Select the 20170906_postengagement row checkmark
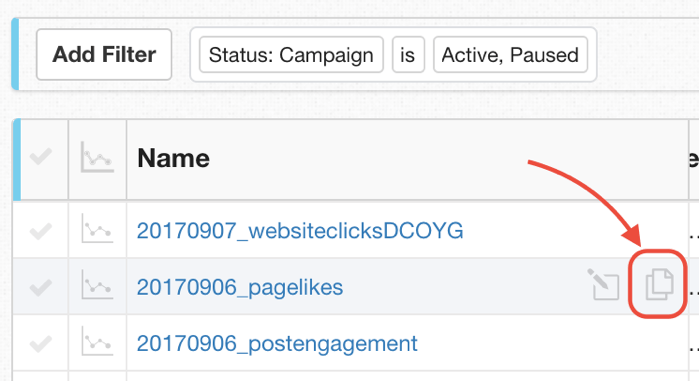The height and width of the screenshot is (381, 699). [x=41, y=344]
